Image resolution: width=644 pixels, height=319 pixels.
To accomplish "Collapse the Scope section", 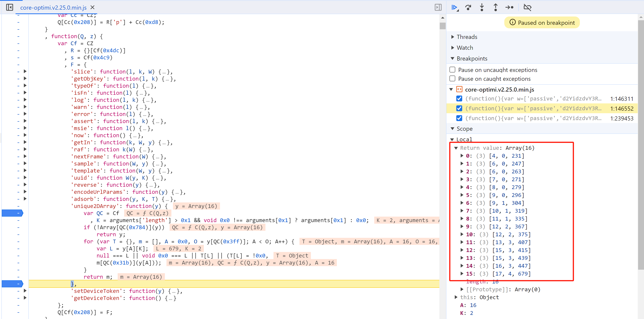I will [x=453, y=129].
